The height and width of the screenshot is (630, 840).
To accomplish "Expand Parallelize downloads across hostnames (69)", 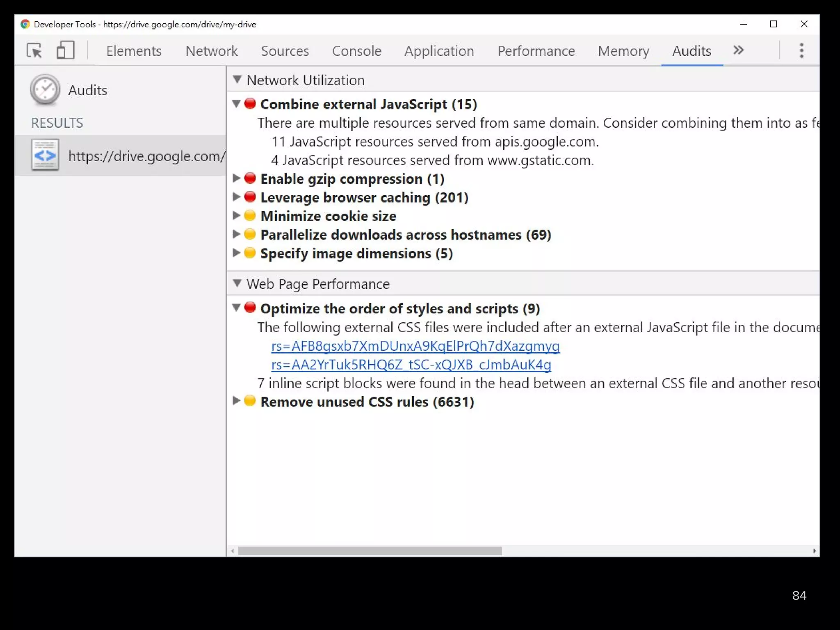I will tap(236, 235).
